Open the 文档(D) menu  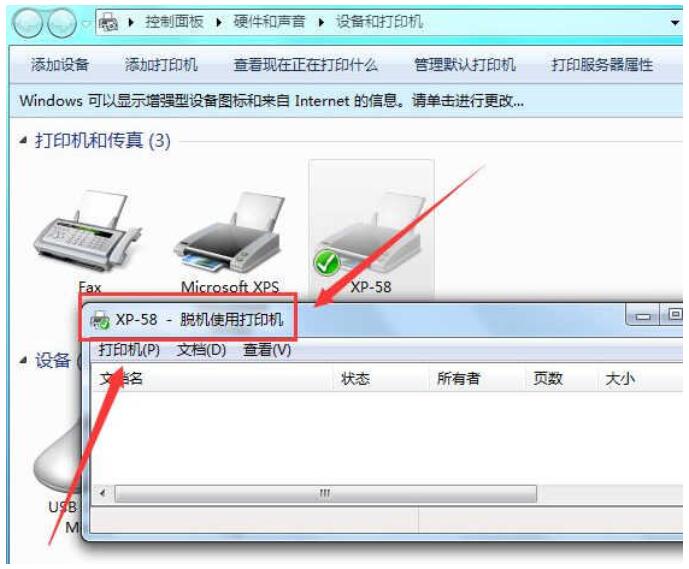coord(202,350)
